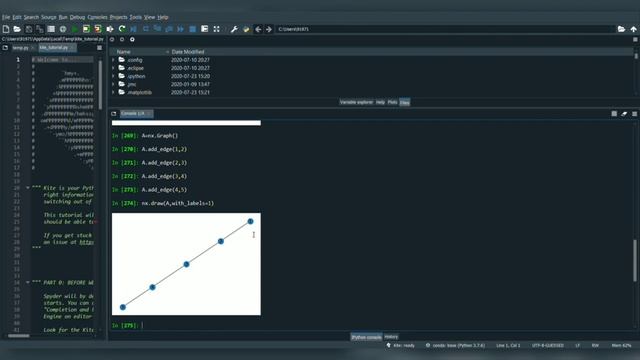Open the Consoles menu
Image resolution: width=640 pixels, height=360 pixels.
(98, 17)
